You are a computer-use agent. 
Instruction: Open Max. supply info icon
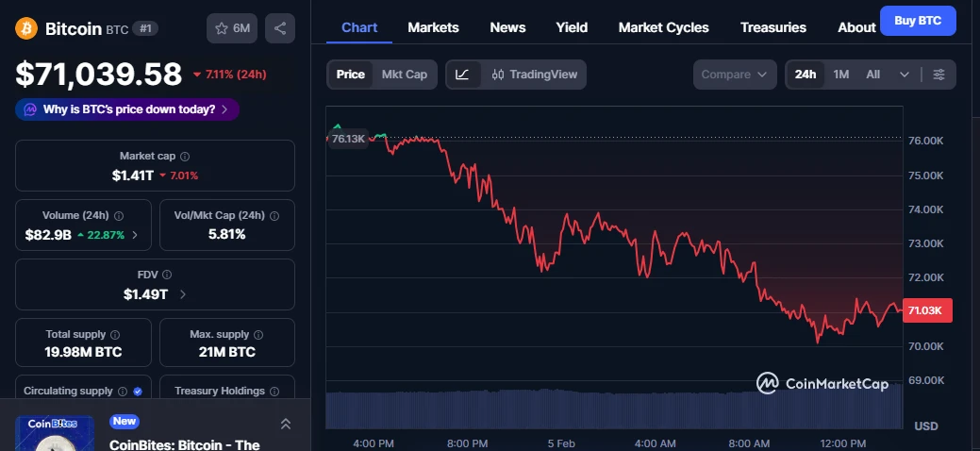coord(258,335)
